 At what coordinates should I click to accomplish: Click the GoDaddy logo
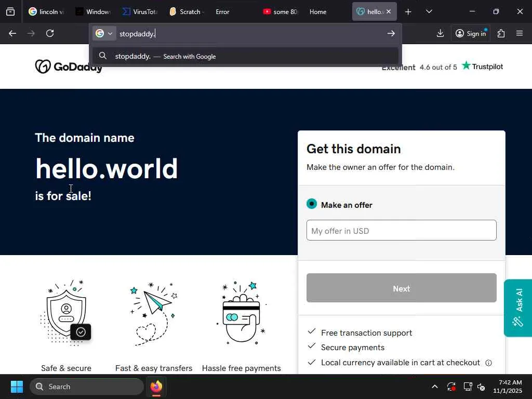(69, 66)
